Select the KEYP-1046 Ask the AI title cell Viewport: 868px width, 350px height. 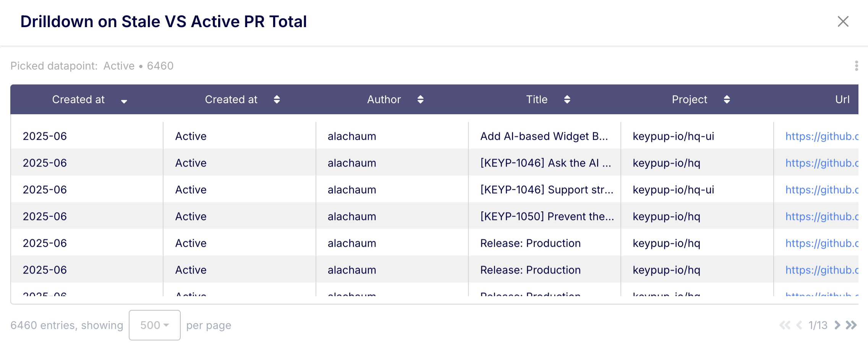coord(545,163)
